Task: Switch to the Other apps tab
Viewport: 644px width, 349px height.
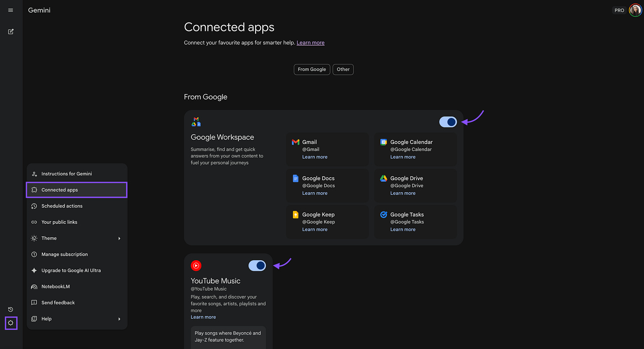Action: pyautogui.click(x=343, y=69)
